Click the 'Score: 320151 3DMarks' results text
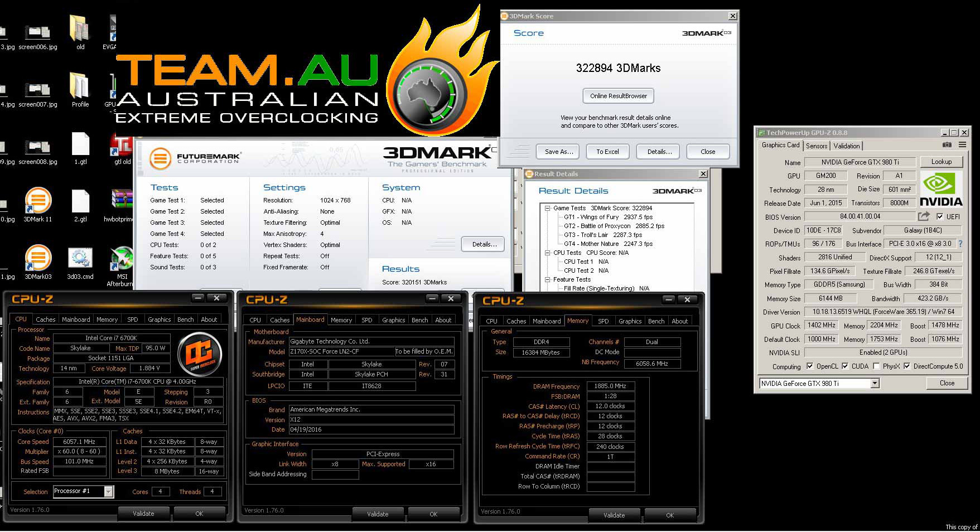The image size is (980, 532). coord(414,282)
